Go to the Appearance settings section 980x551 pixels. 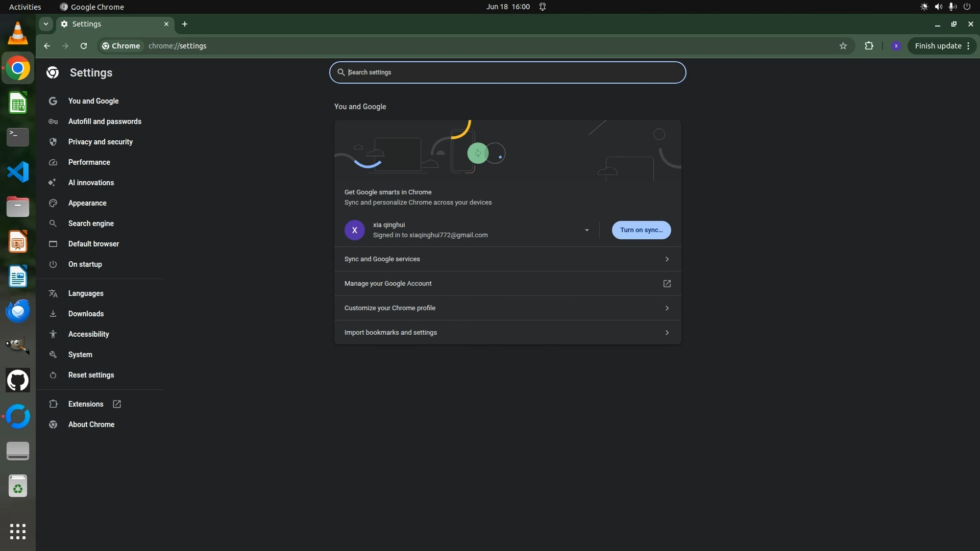pos(87,203)
